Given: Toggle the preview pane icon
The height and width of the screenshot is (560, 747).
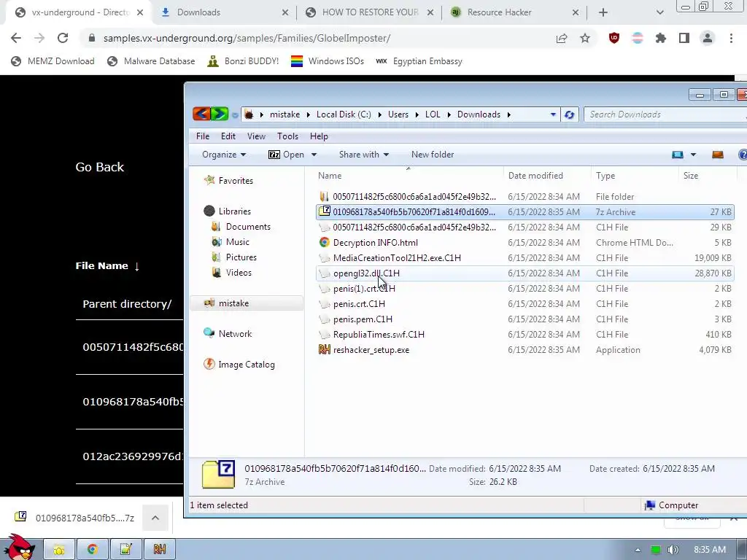Looking at the screenshot, I should coord(718,155).
